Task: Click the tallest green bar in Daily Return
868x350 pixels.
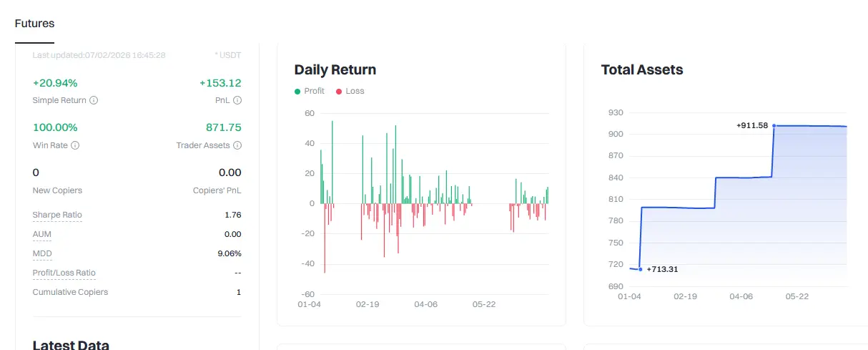Action: coord(332,162)
